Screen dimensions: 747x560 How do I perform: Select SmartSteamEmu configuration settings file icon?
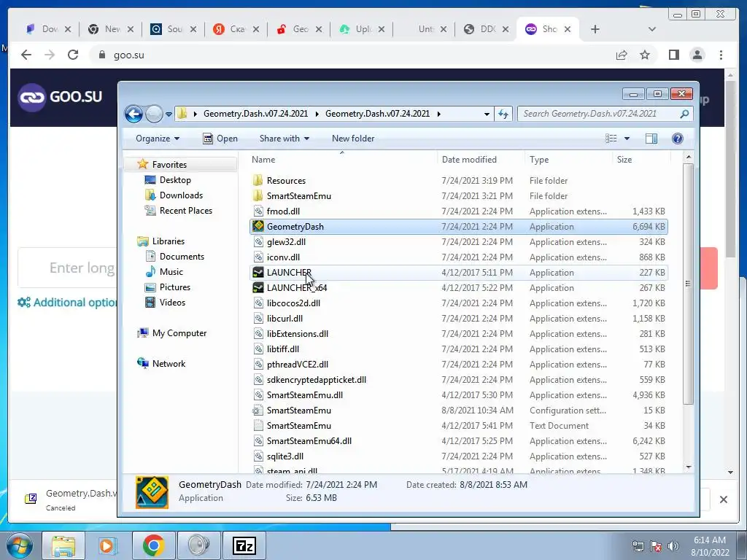click(x=258, y=410)
